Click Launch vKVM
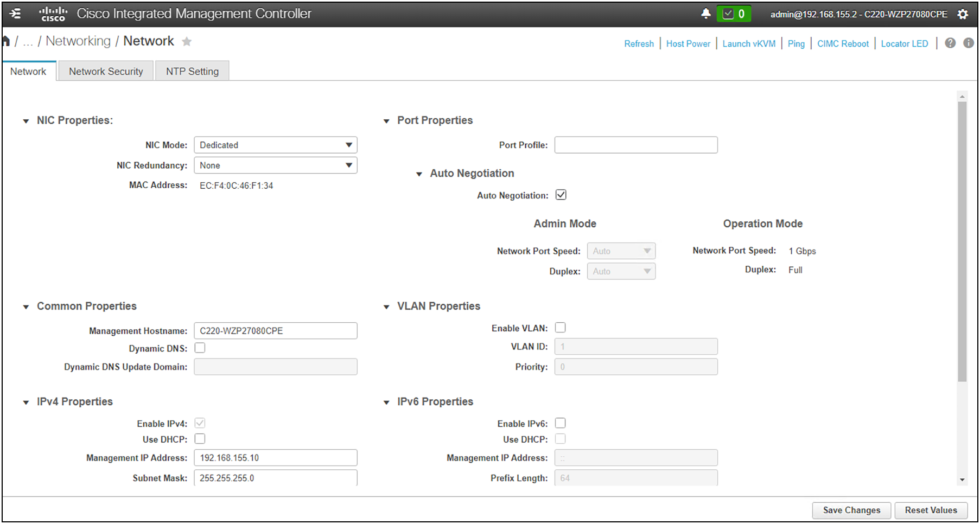Screen dimensions: 980x524 (749, 43)
